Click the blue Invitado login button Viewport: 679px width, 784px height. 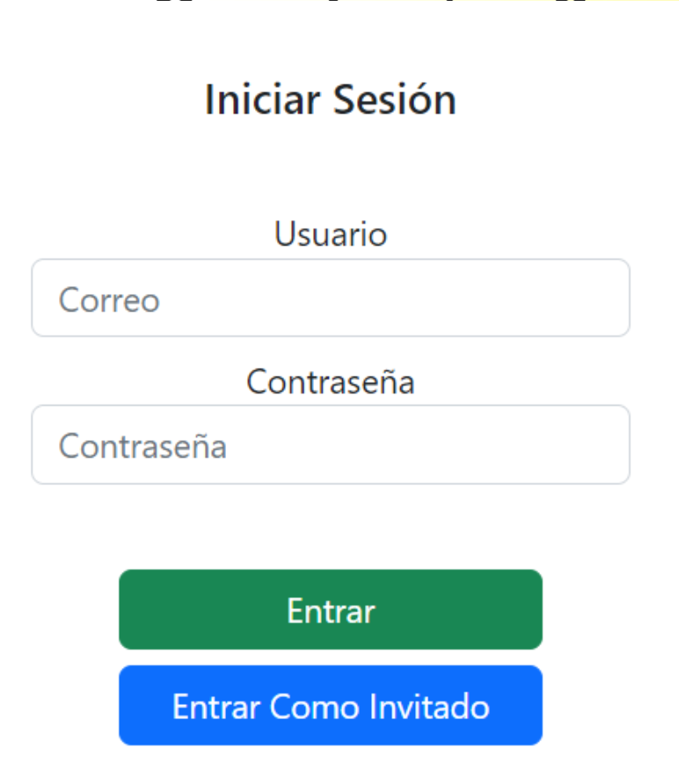coord(331,706)
